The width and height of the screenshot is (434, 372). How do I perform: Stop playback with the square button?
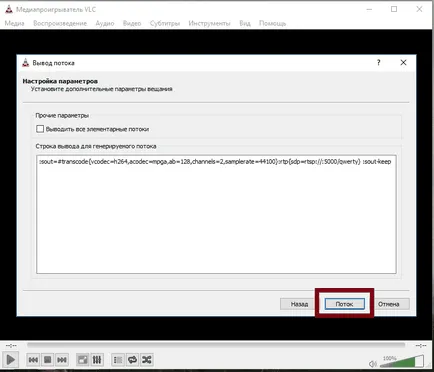(47, 360)
